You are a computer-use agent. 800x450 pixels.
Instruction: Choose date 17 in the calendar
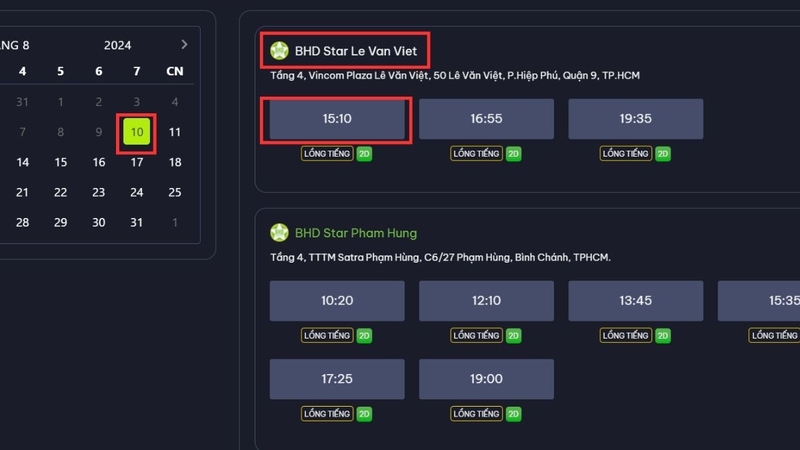click(x=137, y=162)
